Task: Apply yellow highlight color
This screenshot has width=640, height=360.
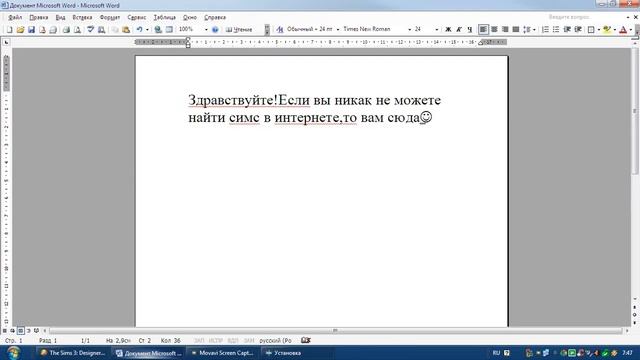Action: pos(607,29)
